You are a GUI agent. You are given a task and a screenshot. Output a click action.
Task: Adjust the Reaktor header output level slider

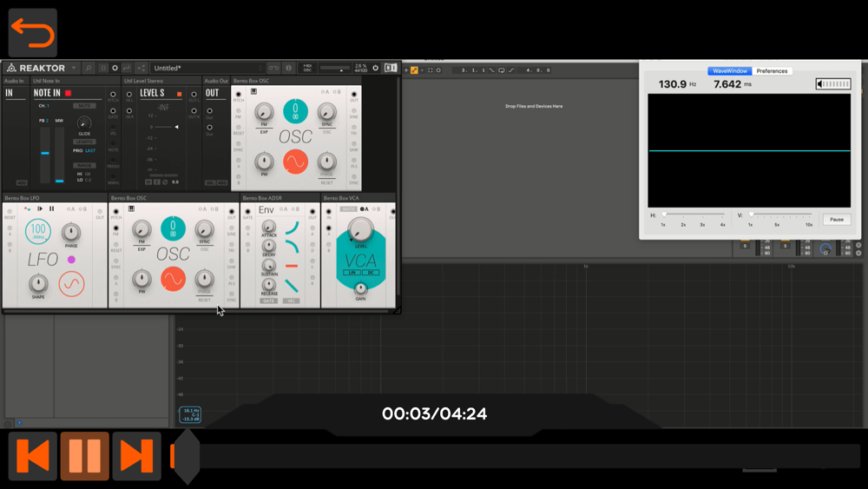pos(335,68)
